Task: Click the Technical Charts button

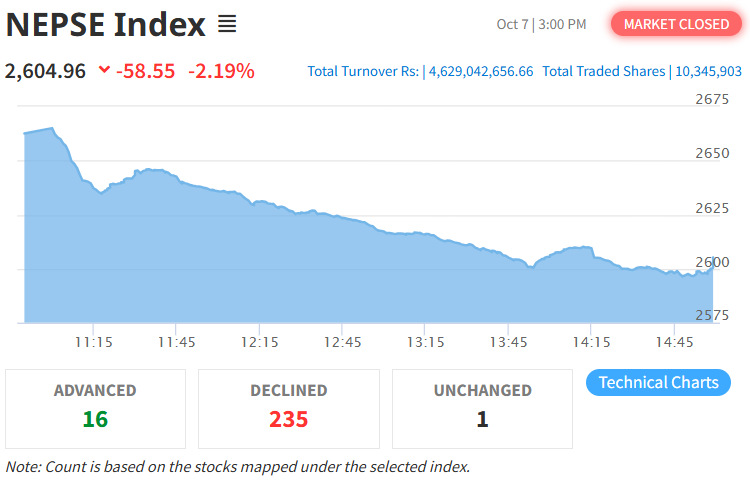Action: (658, 382)
